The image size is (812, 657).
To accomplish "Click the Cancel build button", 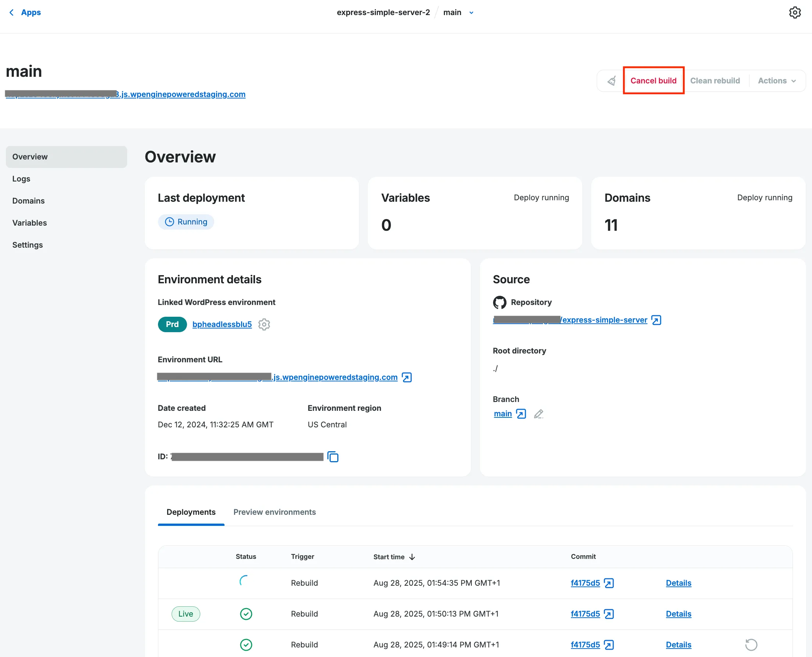I will pyautogui.click(x=653, y=80).
